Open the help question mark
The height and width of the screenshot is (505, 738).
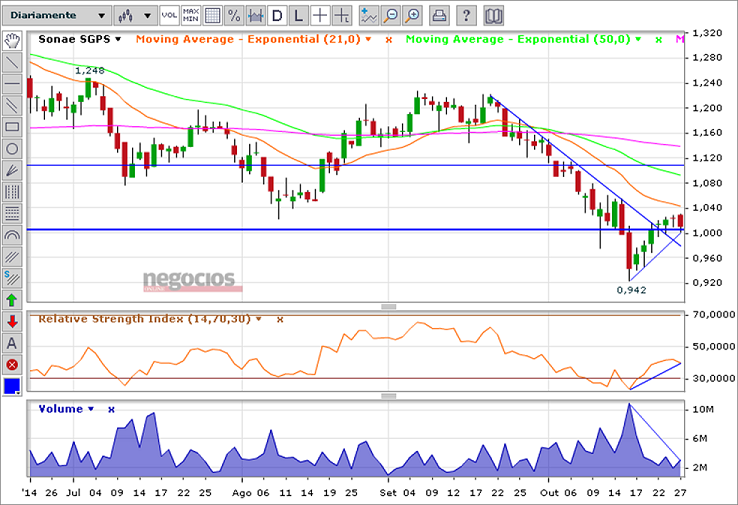(466, 16)
